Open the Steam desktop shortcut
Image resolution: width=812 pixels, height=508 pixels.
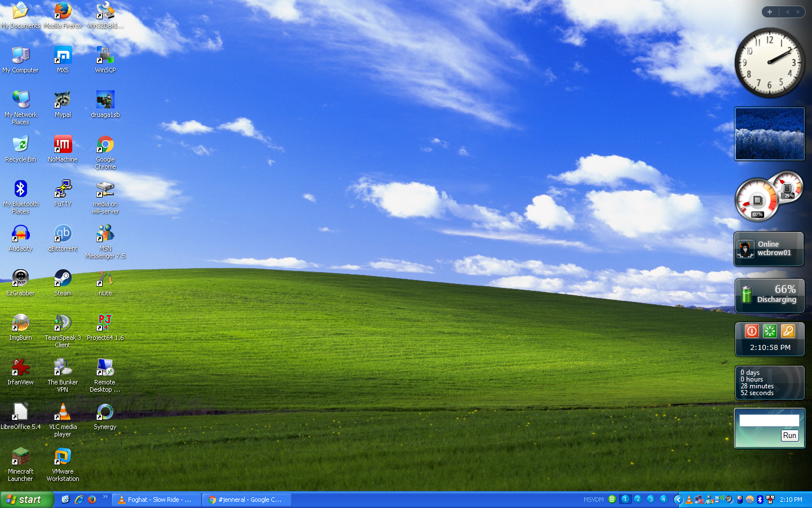coord(63,279)
